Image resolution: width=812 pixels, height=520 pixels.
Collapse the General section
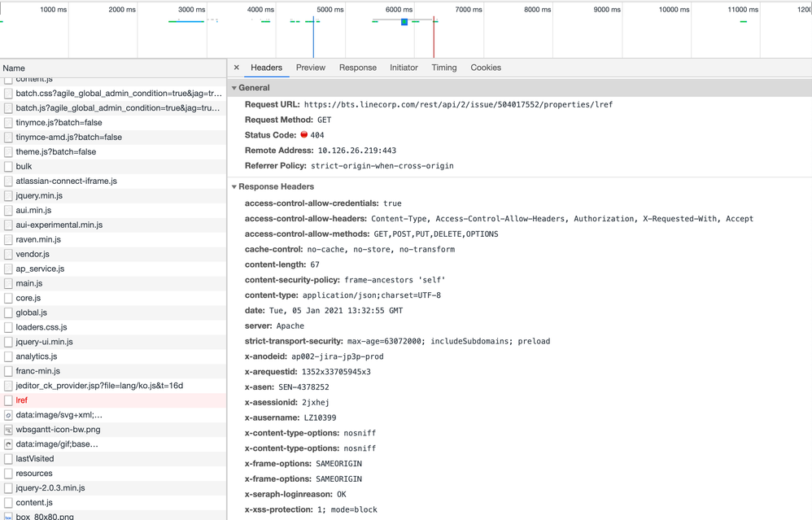[x=234, y=88]
